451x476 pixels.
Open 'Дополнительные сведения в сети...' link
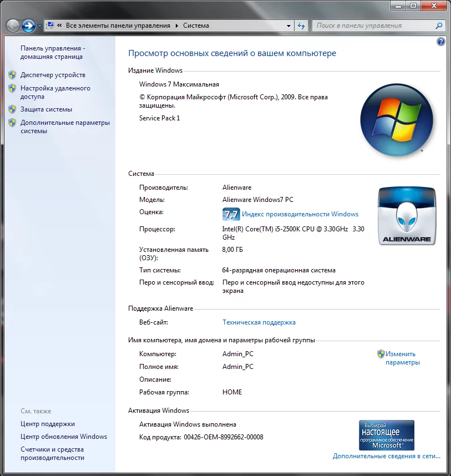click(x=386, y=456)
